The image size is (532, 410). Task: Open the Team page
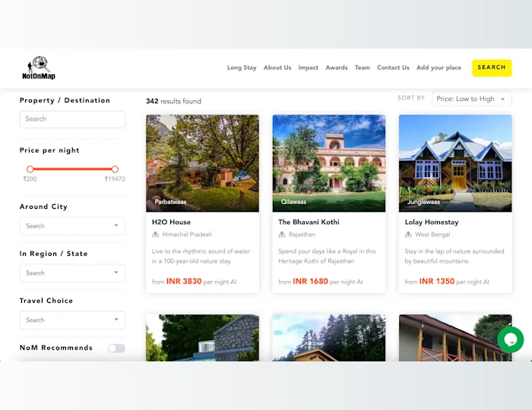click(363, 68)
